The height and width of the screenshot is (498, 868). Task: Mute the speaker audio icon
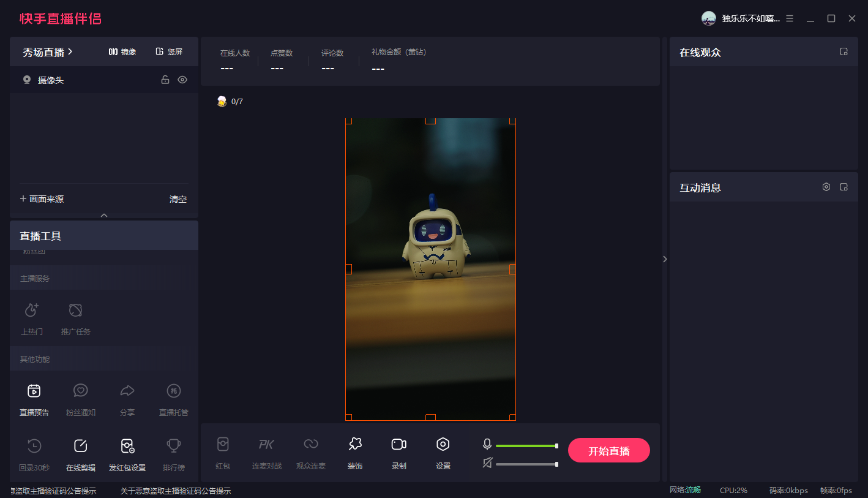[x=487, y=464]
